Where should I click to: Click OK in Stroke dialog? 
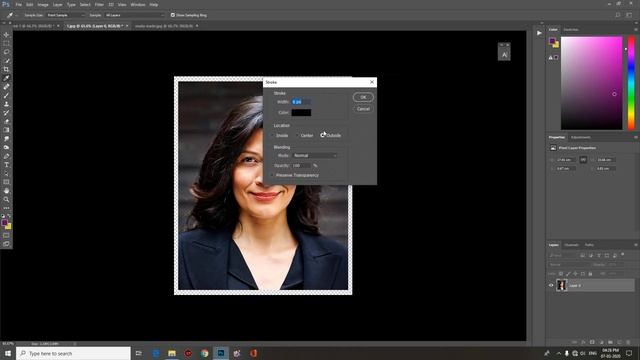tap(363, 97)
